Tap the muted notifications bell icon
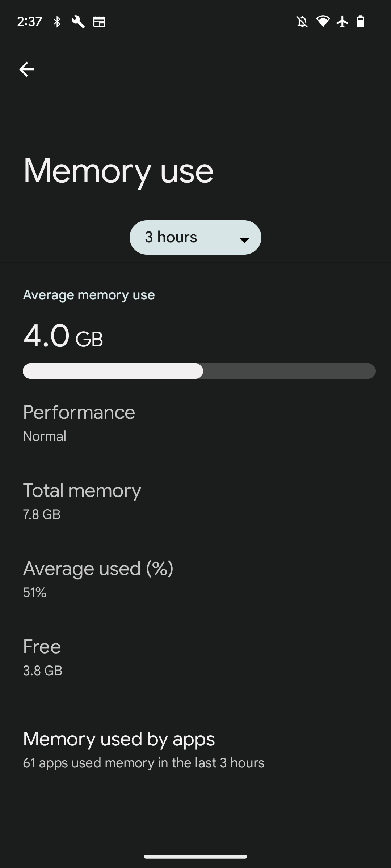391x868 pixels. coord(302,22)
